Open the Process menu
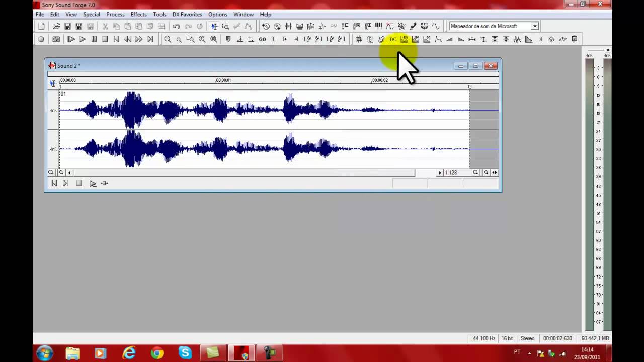Image resolution: width=644 pixels, height=362 pixels. click(115, 15)
